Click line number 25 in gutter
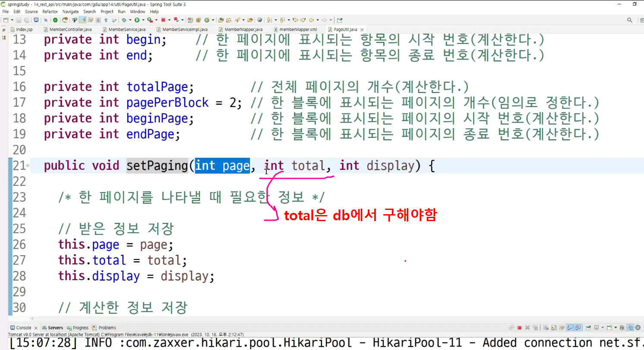The height and width of the screenshot is (350, 644). (19, 229)
